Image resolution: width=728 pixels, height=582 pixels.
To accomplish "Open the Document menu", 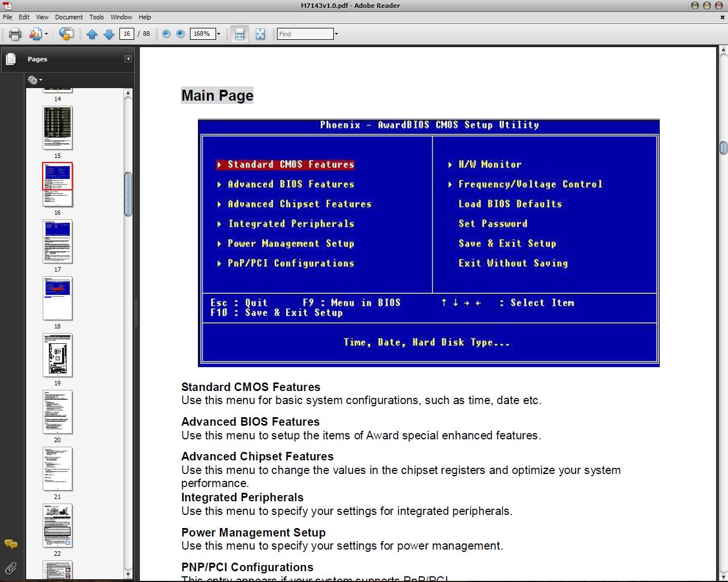I will click(69, 17).
